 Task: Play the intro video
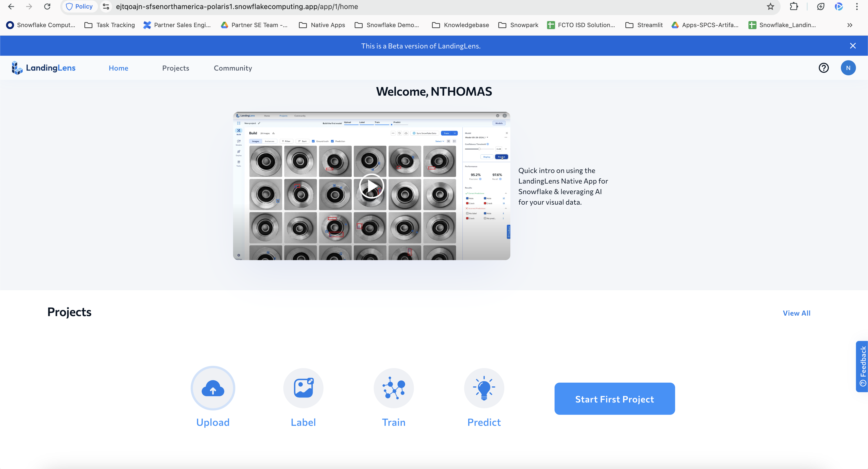point(371,186)
